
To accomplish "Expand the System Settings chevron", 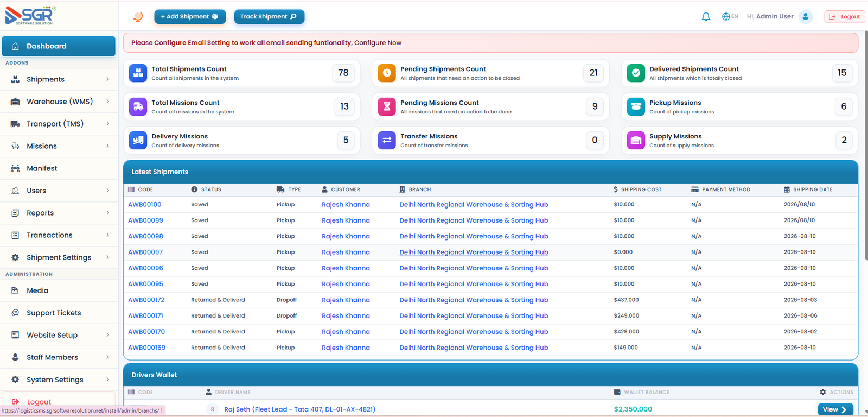I will (108, 380).
